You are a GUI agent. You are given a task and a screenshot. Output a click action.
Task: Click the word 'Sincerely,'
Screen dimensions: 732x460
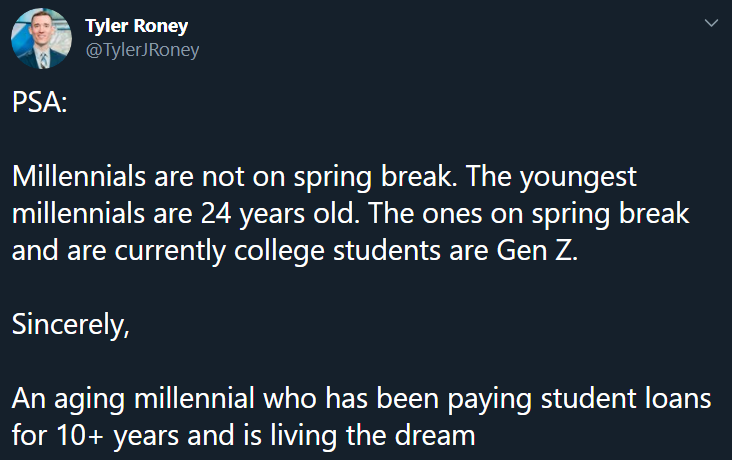click(70, 325)
